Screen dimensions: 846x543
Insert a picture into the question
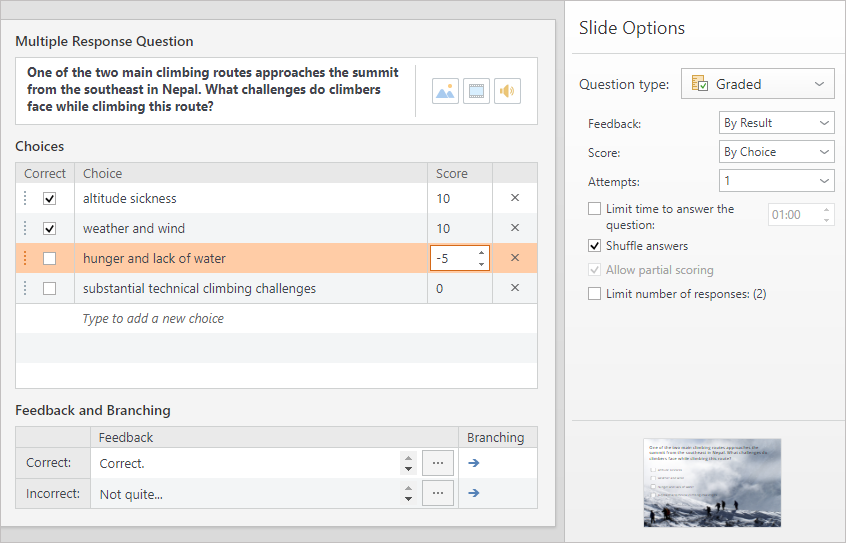click(x=445, y=91)
